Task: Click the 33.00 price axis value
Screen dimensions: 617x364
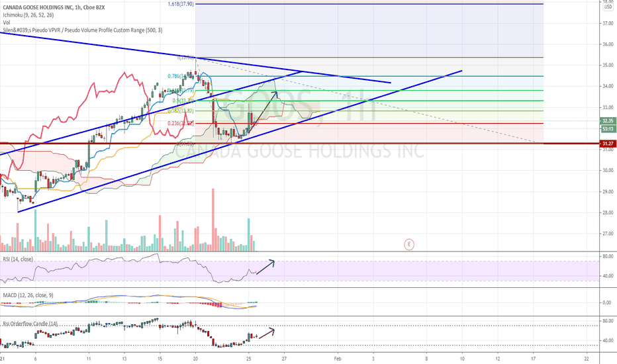Action: click(x=608, y=107)
